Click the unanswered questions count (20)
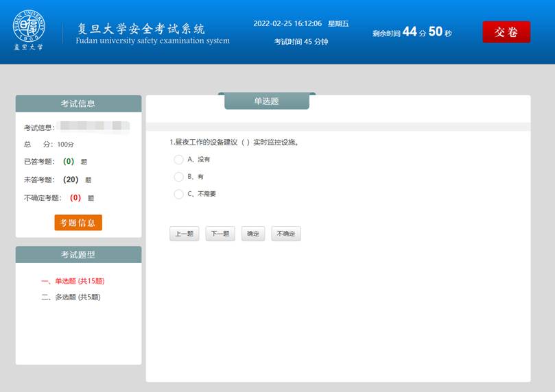The image size is (555, 392). 70,180
